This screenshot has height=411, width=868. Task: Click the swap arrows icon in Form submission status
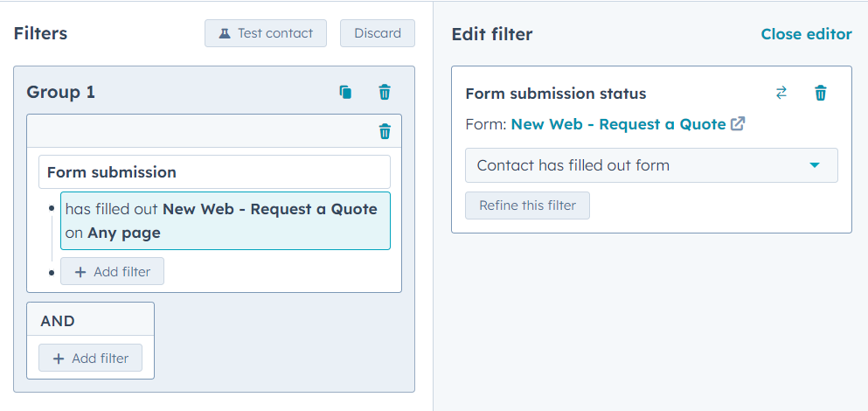(x=781, y=93)
